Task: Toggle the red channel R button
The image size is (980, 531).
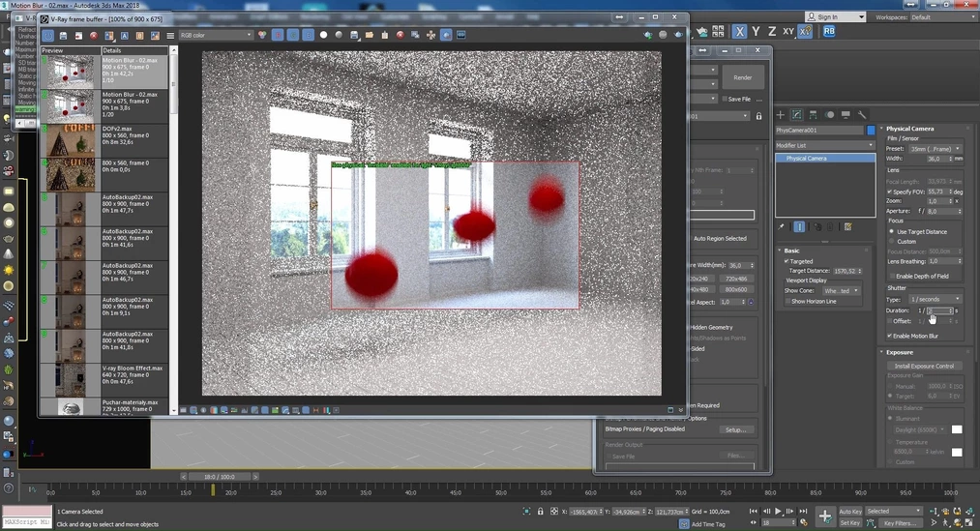Action: [278, 35]
